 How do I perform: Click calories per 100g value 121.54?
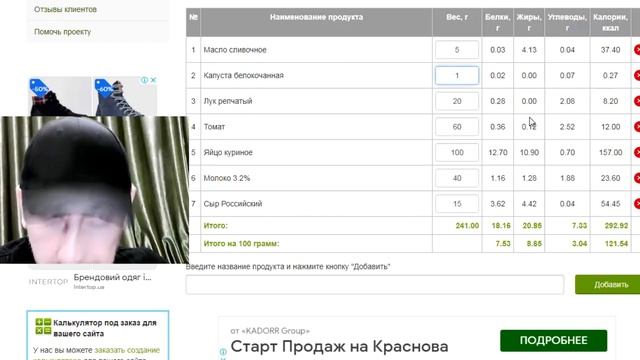(616, 244)
